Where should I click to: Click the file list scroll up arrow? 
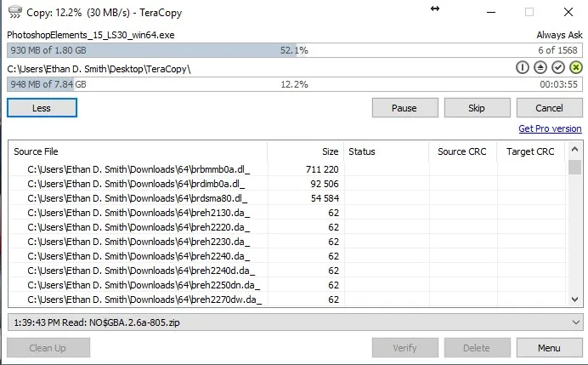coord(574,150)
